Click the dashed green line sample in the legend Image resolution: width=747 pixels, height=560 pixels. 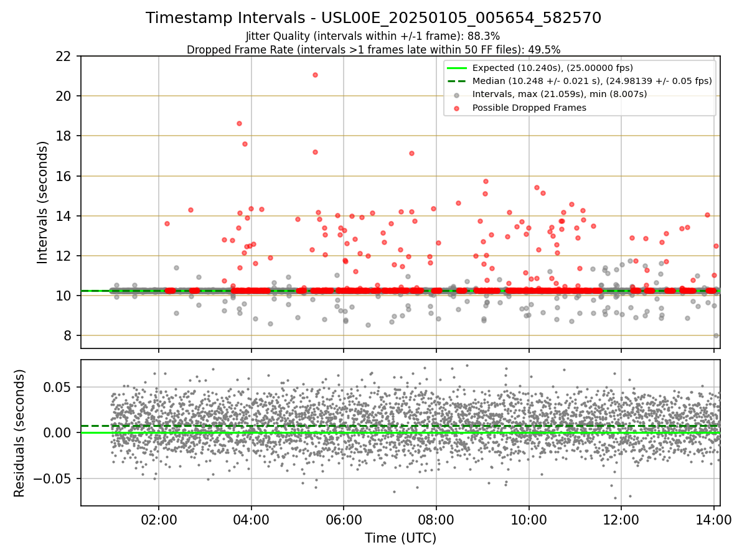pyautogui.click(x=457, y=81)
